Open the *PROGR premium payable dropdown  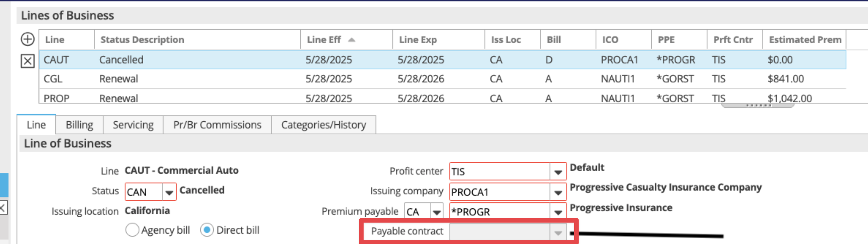(558, 212)
